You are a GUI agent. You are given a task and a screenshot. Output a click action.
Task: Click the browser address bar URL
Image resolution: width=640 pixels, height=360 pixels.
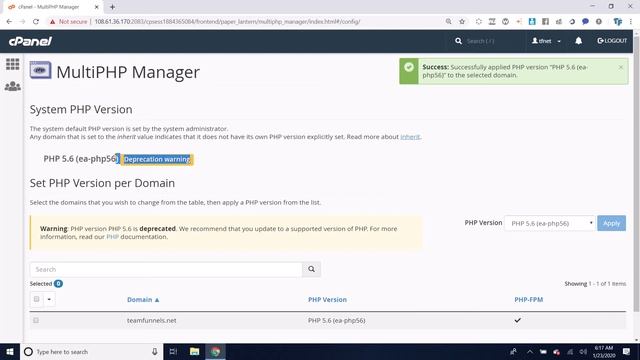[x=227, y=22]
